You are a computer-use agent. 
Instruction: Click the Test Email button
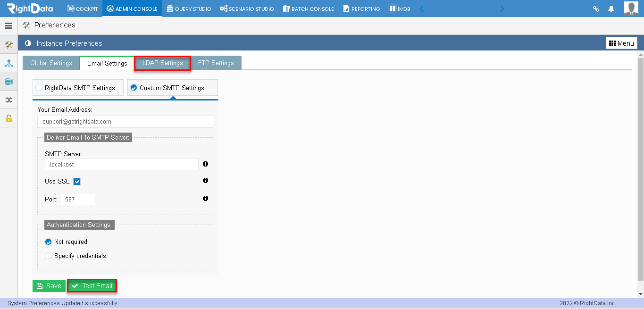click(x=92, y=286)
